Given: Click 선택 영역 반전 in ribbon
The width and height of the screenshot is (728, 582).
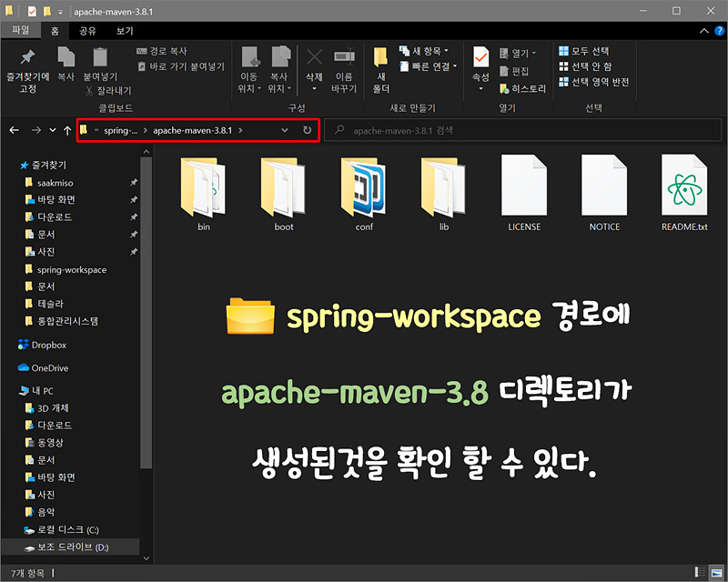Looking at the screenshot, I should 594,82.
